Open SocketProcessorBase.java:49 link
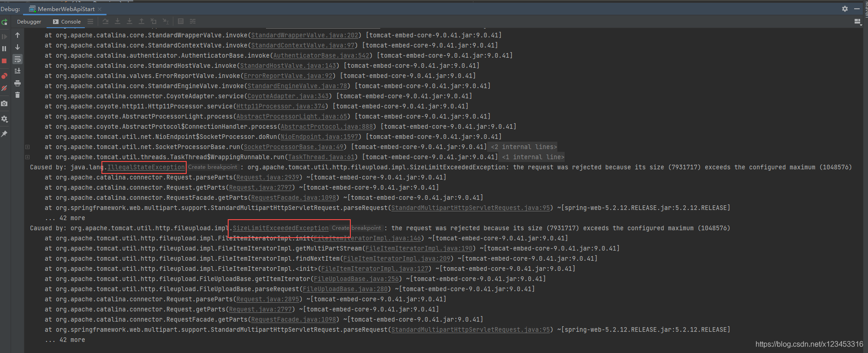The width and height of the screenshot is (868, 353). (294, 147)
